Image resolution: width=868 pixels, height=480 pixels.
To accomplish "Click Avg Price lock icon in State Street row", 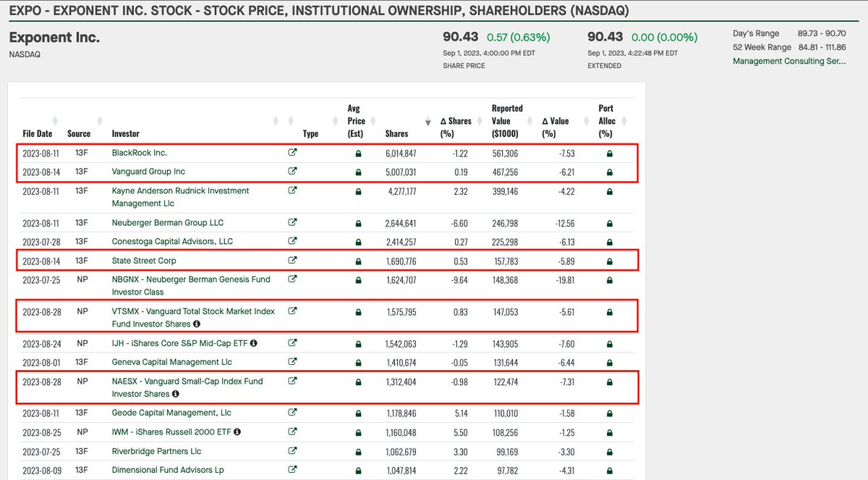I will (x=357, y=261).
